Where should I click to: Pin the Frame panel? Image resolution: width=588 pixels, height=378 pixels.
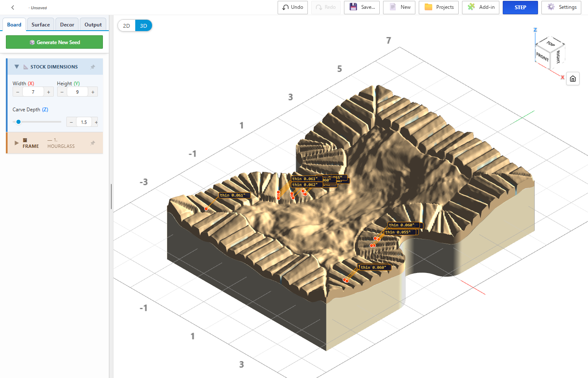click(x=93, y=143)
